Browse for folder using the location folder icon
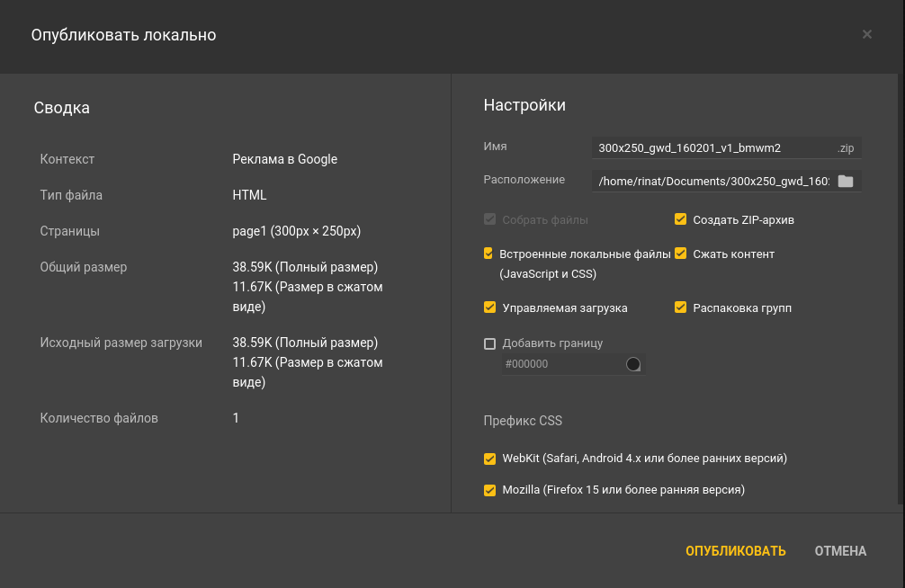 (x=845, y=182)
